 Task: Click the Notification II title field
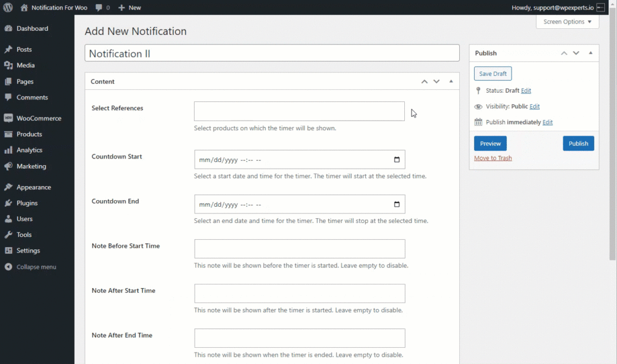pos(272,52)
